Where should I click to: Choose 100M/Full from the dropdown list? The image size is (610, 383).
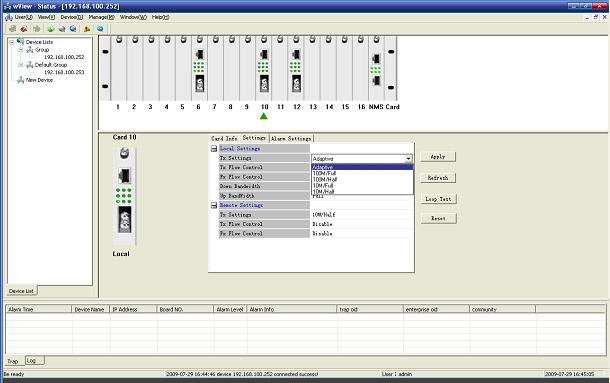[x=362, y=173]
